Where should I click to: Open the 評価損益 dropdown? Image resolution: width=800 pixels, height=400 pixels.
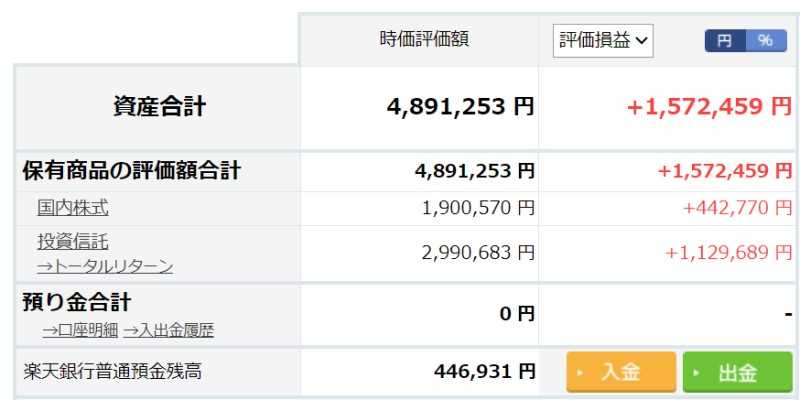coord(602,40)
